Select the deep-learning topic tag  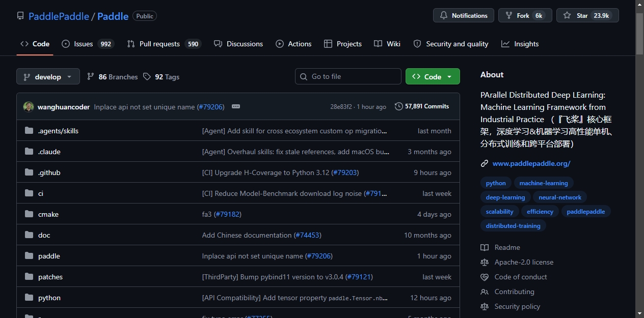tap(505, 197)
